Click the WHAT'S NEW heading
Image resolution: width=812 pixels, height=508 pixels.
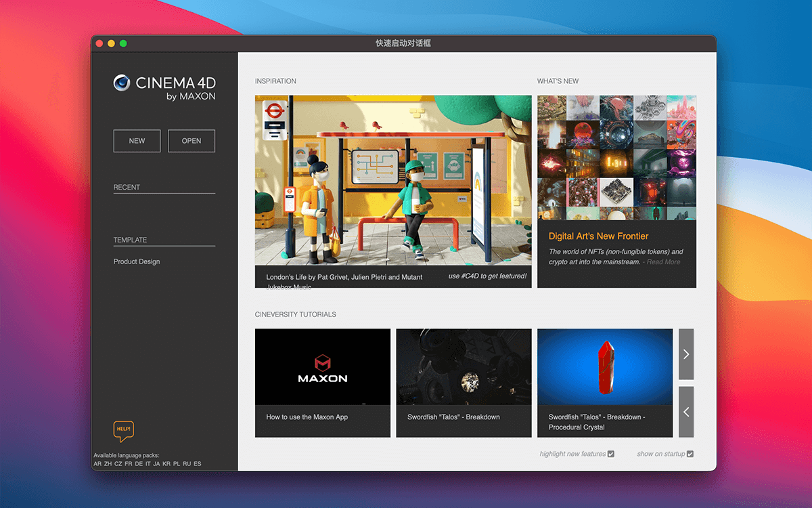pyautogui.click(x=558, y=81)
